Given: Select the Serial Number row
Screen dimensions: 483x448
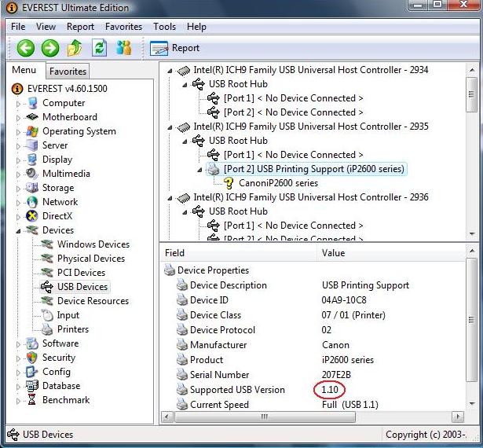Looking at the screenshot, I should click(x=314, y=375).
